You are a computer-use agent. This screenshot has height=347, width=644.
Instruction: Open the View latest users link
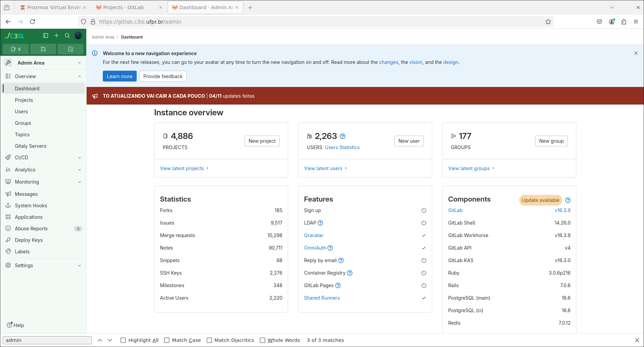[323, 168]
